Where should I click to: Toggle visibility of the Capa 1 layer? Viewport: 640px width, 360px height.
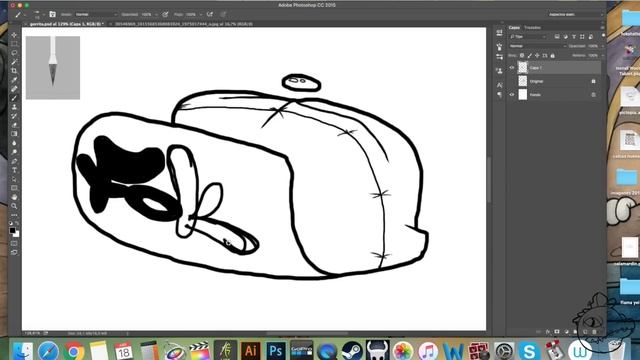coord(512,68)
